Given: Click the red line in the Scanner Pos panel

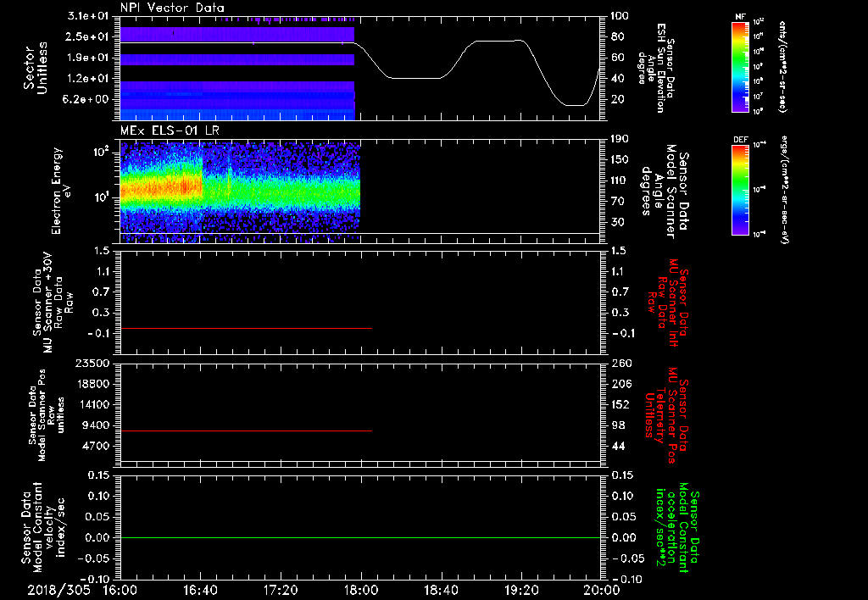Looking at the screenshot, I should pos(246,431).
